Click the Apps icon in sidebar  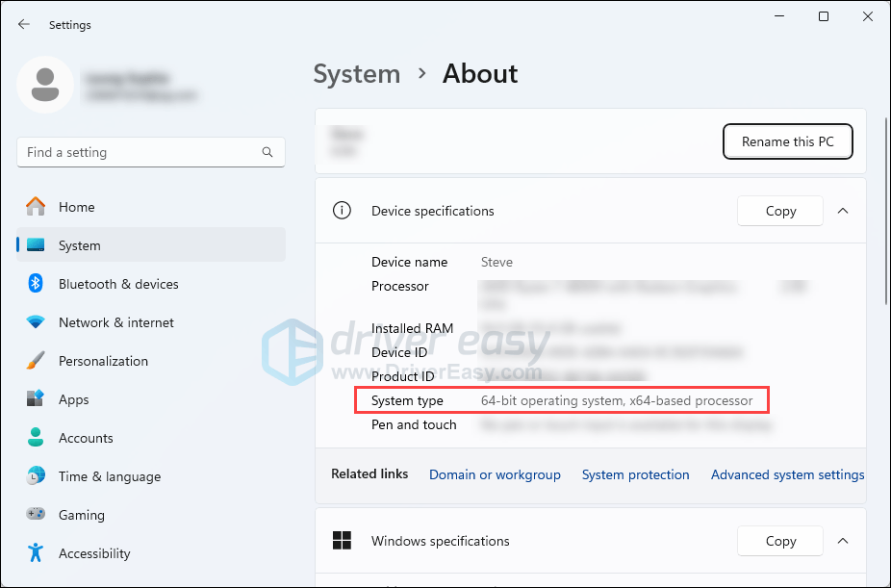pos(36,399)
